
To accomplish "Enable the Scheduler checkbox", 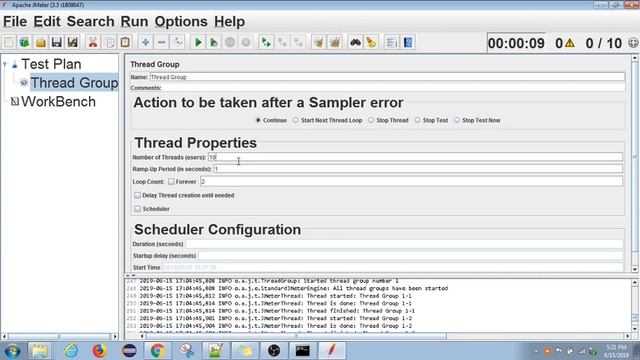I will click(138, 209).
